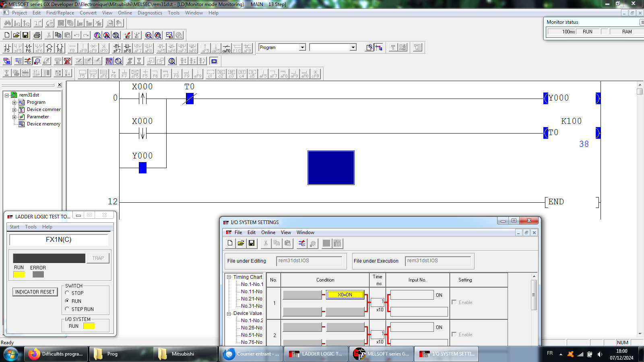Select the F7 coil insertion tool
The width and height of the screenshot is (644, 362).
(49, 48)
